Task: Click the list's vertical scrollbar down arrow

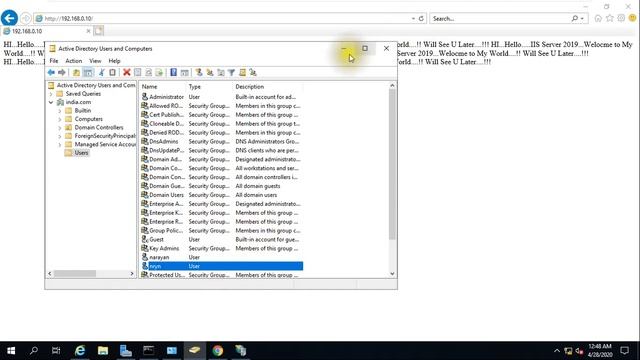Action: (x=392, y=274)
